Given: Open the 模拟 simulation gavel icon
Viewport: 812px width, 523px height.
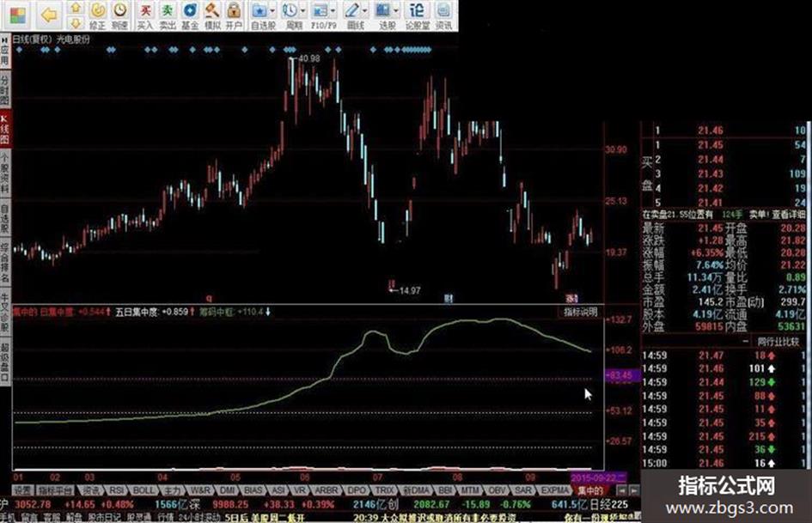Looking at the screenshot, I should click(x=211, y=15).
